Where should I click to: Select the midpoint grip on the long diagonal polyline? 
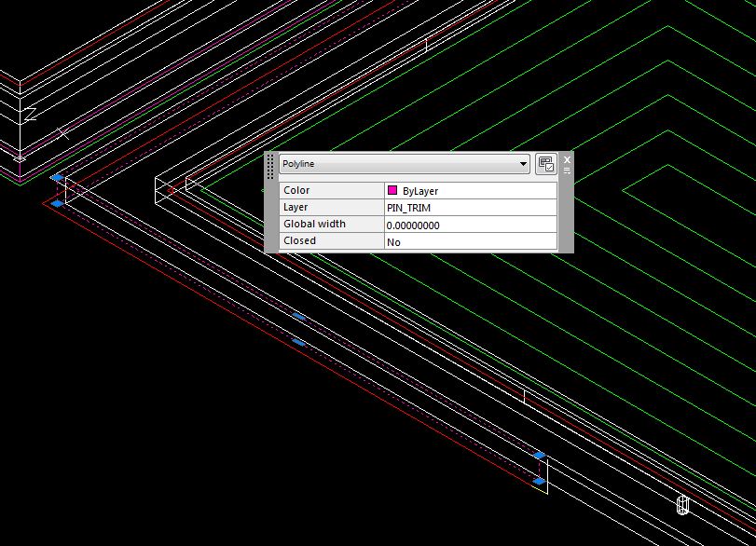pyautogui.click(x=298, y=317)
